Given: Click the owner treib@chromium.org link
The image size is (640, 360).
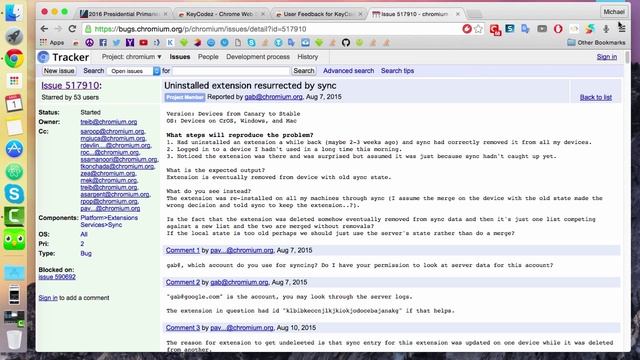Looking at the screenshot, I should pos(109,122).
